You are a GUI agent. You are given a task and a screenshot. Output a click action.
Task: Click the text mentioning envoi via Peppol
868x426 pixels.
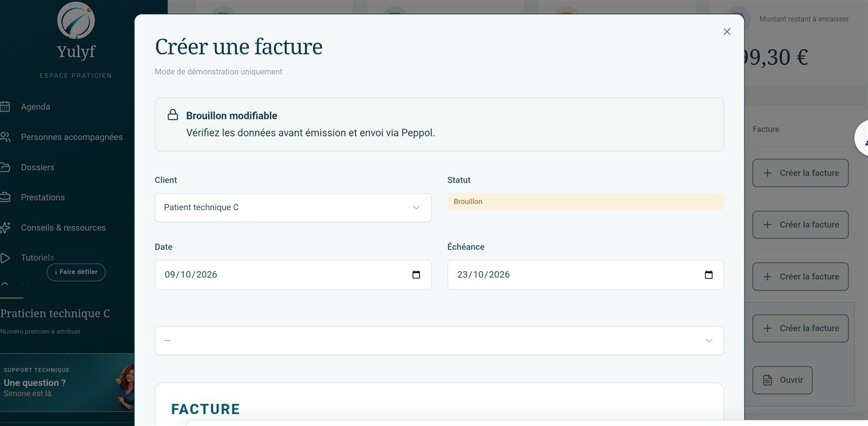click(x=310, y=133)
